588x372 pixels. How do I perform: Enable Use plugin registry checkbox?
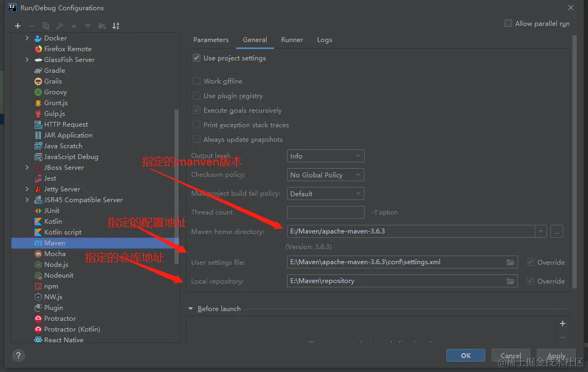click(x=196, y=96)
